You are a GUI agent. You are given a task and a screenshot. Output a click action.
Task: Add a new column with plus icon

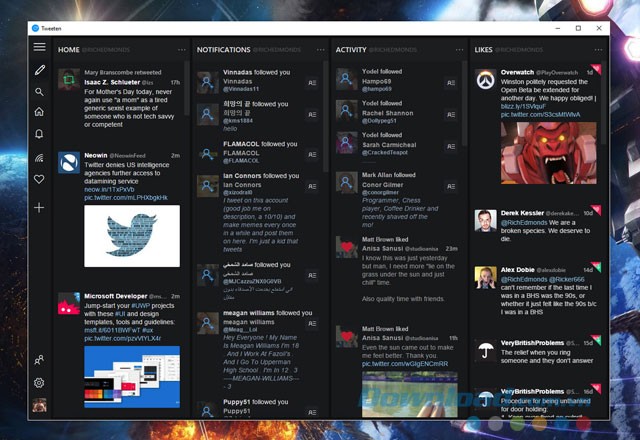click(40, 207)
